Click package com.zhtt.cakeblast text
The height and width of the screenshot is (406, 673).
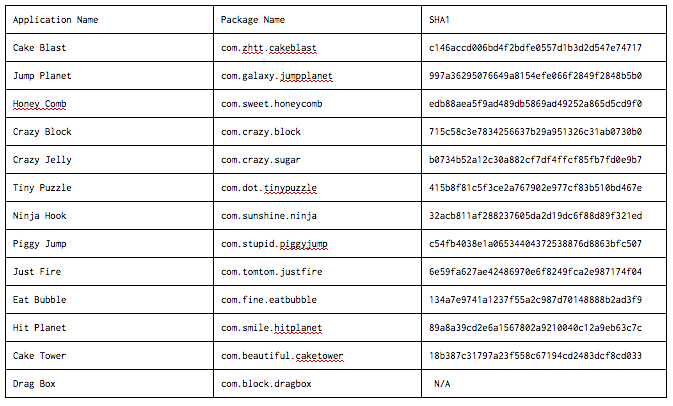click(x=269, y=48)
